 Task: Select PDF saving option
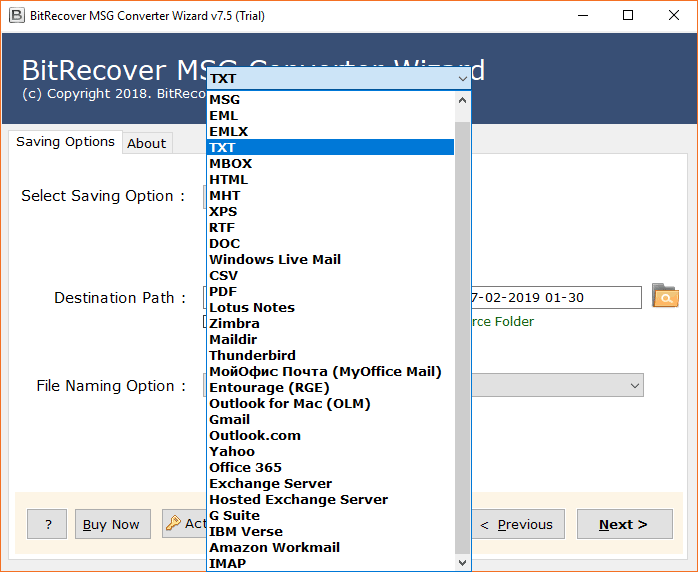(330, 292)
